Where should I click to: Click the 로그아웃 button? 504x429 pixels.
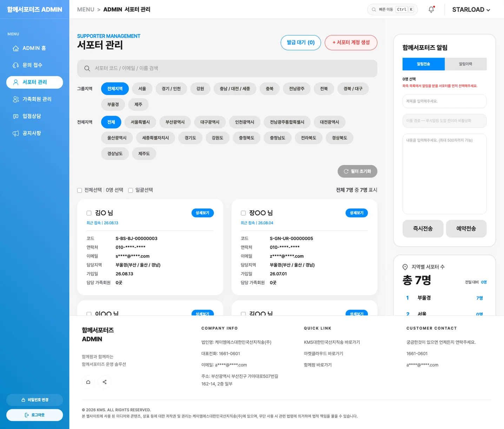pyautogui.click(x=34, y=415)
